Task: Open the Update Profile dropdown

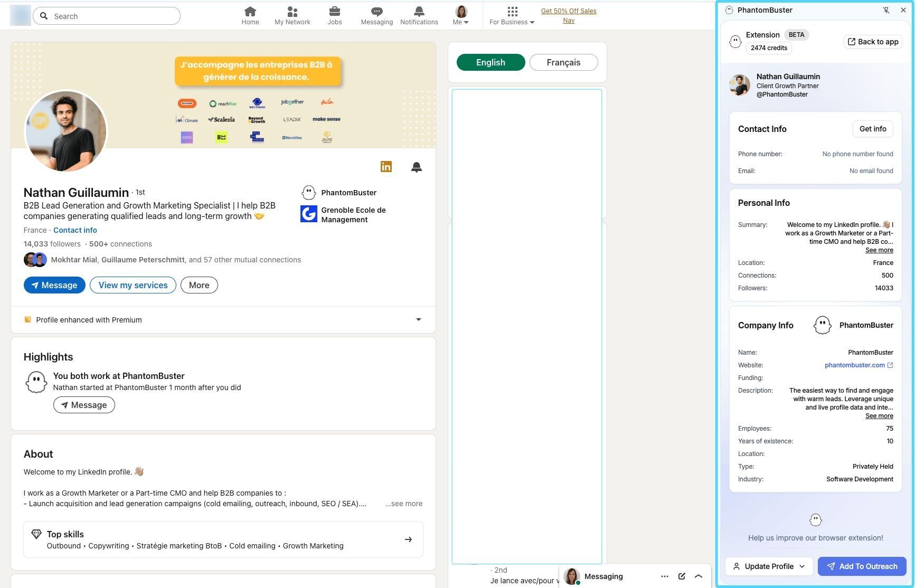Action: (x=769, y=566)
